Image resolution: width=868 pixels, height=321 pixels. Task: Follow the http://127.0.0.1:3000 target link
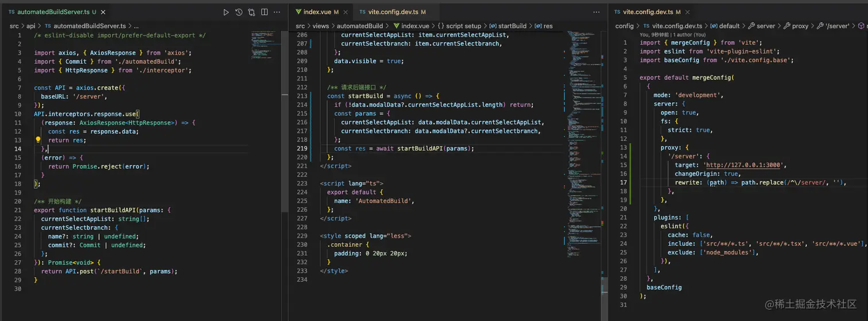point(745,165)
